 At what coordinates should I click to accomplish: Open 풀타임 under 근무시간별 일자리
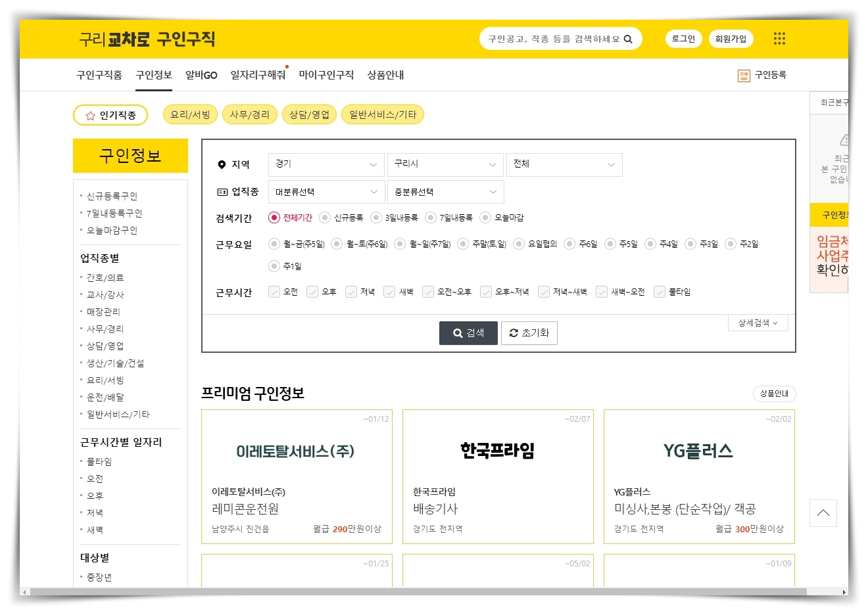tap(99, 462)
